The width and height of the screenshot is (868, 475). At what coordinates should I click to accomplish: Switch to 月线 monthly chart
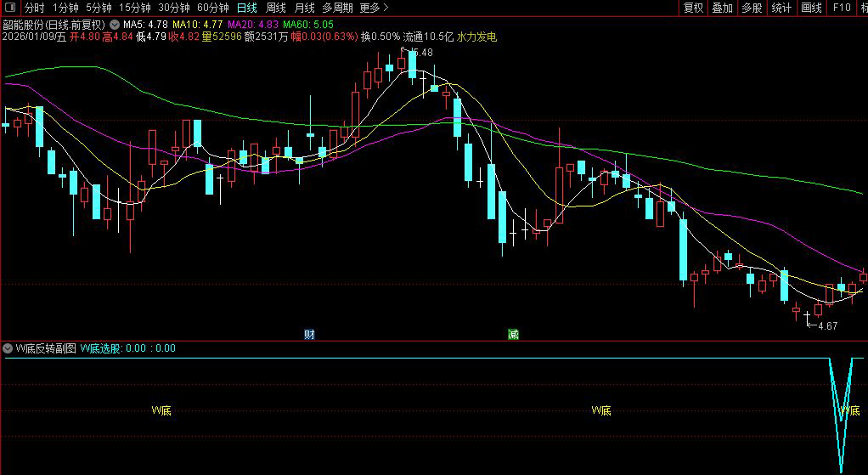point(304,8)
